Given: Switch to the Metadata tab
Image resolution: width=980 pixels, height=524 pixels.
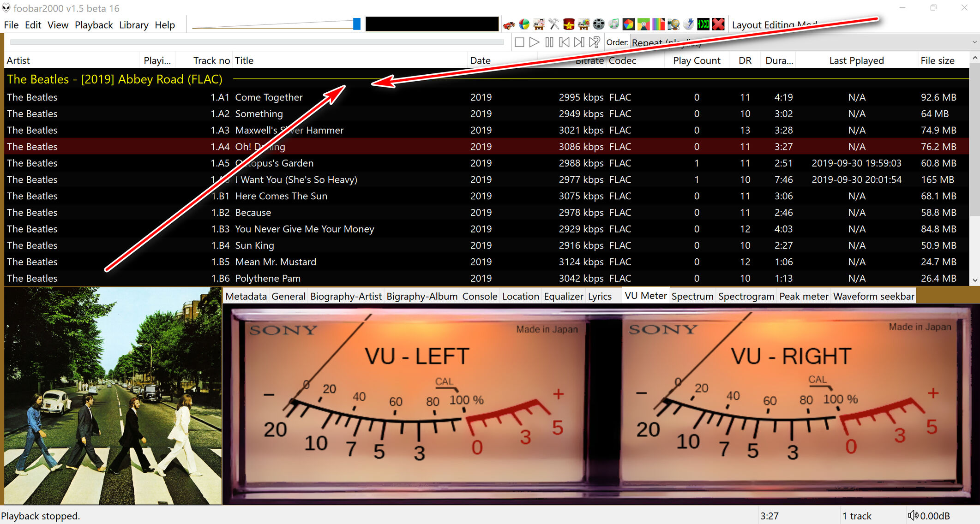Looking at the screenshot, I should 246,296.
